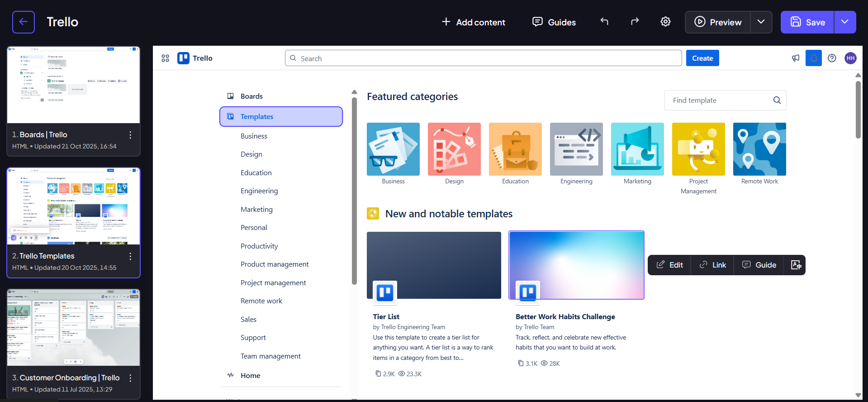Click the help question mark icon
The width and height of the screenshot is (868, 402).
[x=832, y=58]
